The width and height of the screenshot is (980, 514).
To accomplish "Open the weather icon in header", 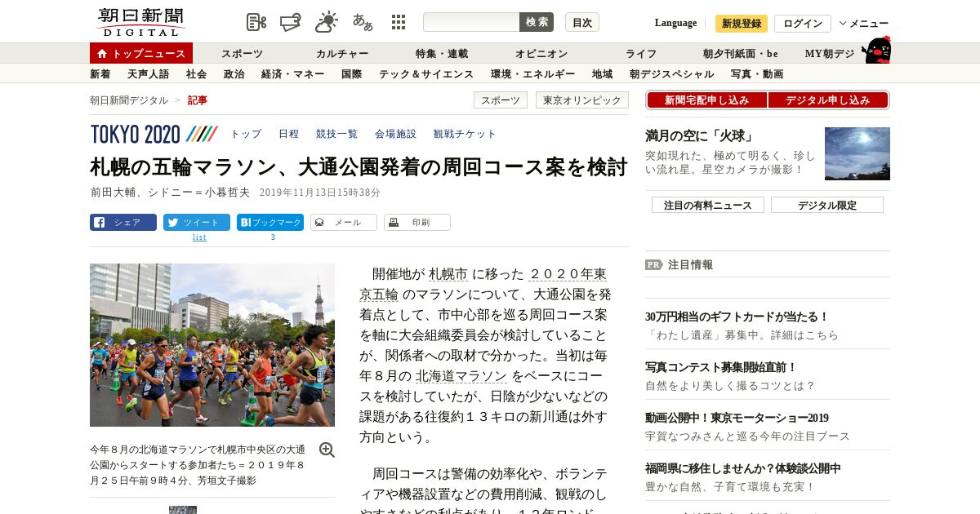I will pos(327,22).
